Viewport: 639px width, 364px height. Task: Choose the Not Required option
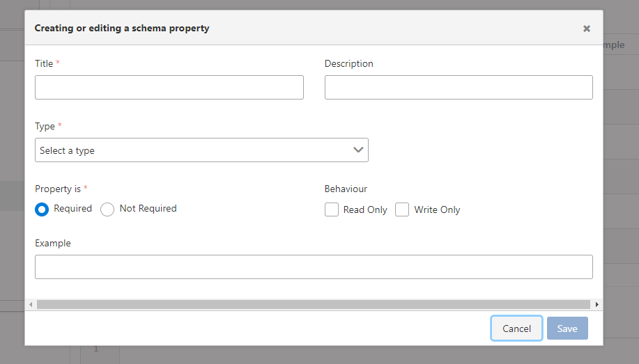(107, 209)
